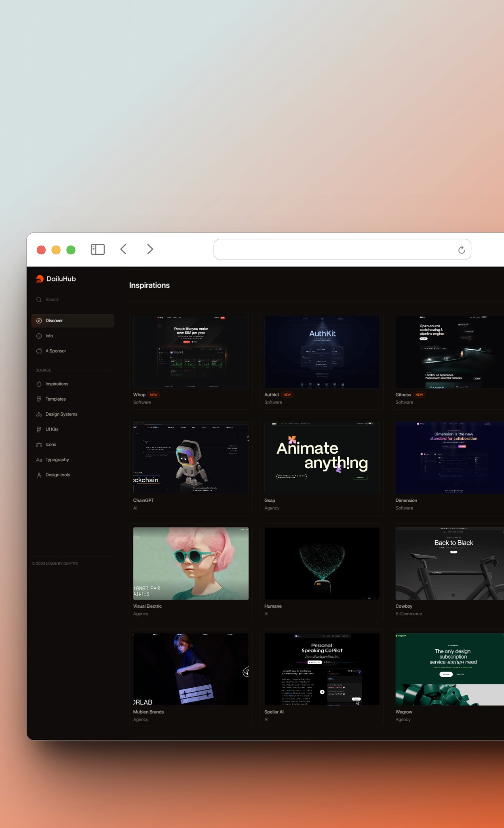Click the Gsap card title
Image resolution: width=504 pixels, height=828 pixels.
click(x=270, y=501)
